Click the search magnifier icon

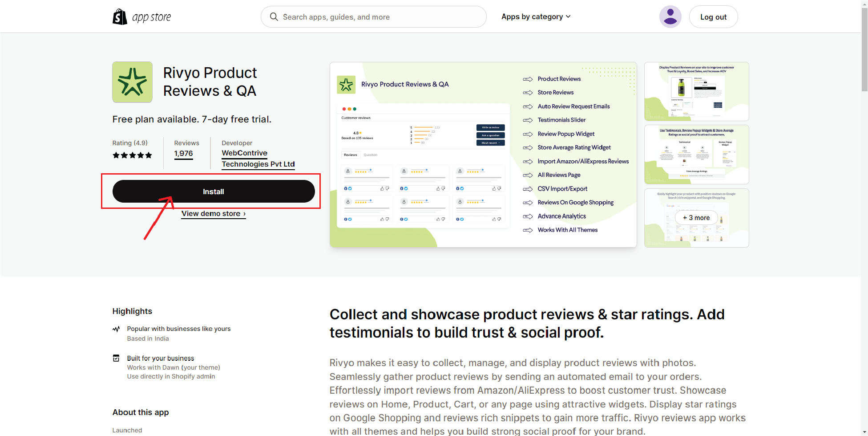point(274,17)
